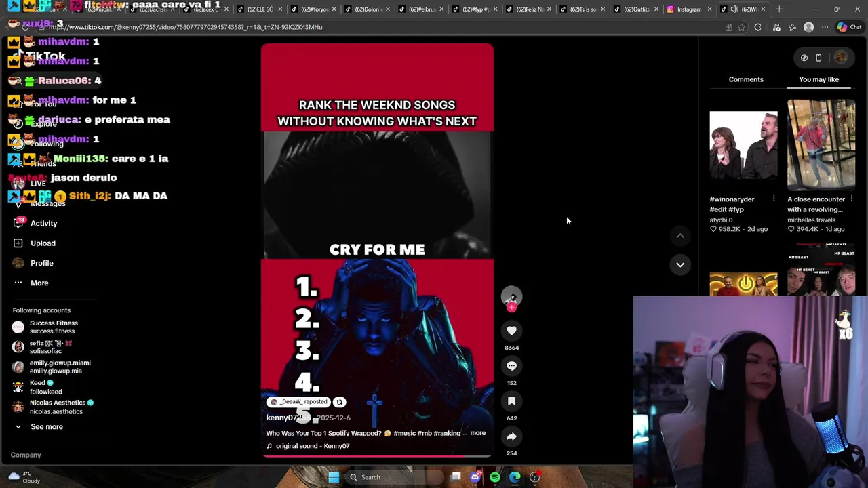
Task: Click the repost icon next to _DeeaW_ reposted
Action: click(339, 402)
